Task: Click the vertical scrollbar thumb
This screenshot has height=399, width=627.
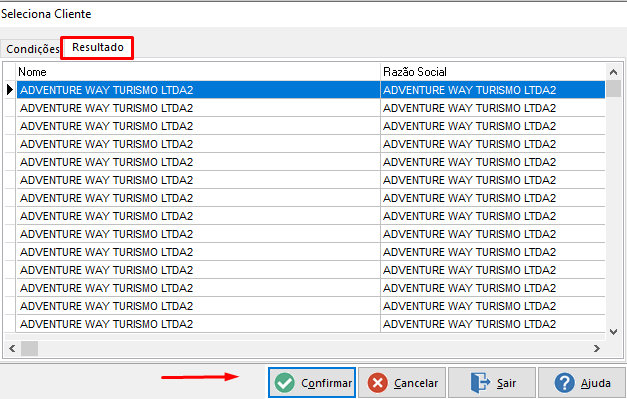Action: tap(613, 88)
